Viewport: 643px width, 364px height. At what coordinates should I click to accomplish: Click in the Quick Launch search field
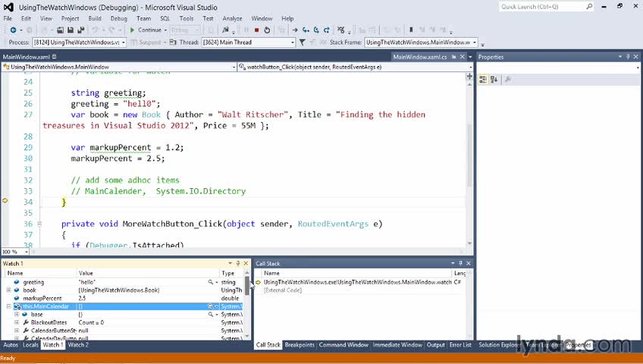(x=542, y=7)
